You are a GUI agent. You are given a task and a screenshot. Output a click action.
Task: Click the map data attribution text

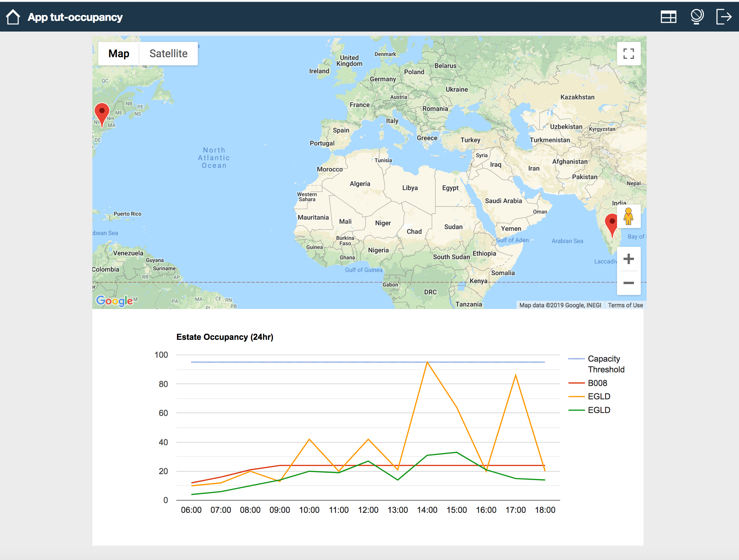tap(560, 305)
